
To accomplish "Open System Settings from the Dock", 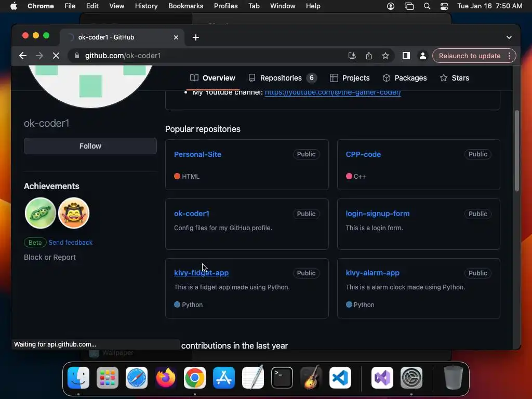I will point(411,378).
